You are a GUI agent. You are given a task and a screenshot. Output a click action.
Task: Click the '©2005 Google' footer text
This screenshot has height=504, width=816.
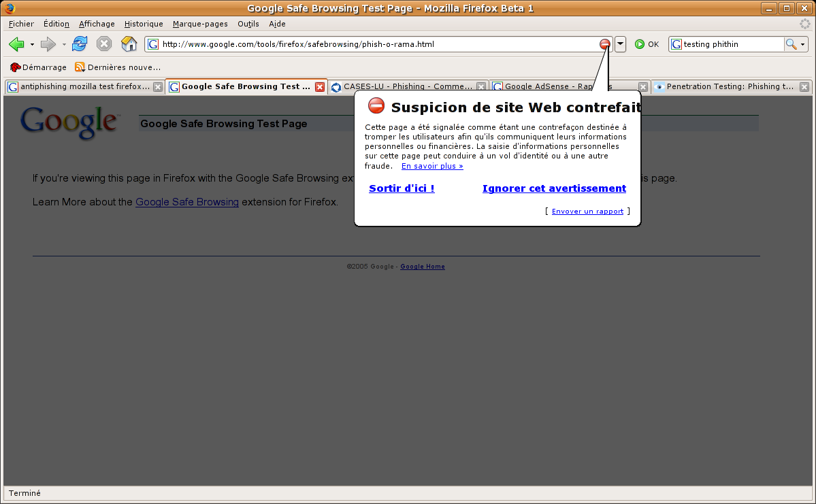[x=370, y=267]
